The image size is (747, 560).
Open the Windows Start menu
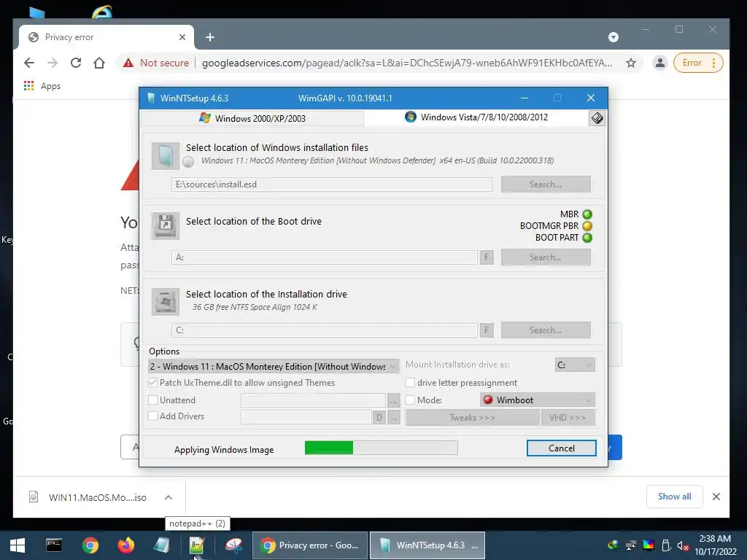click(x=18, y=545)
